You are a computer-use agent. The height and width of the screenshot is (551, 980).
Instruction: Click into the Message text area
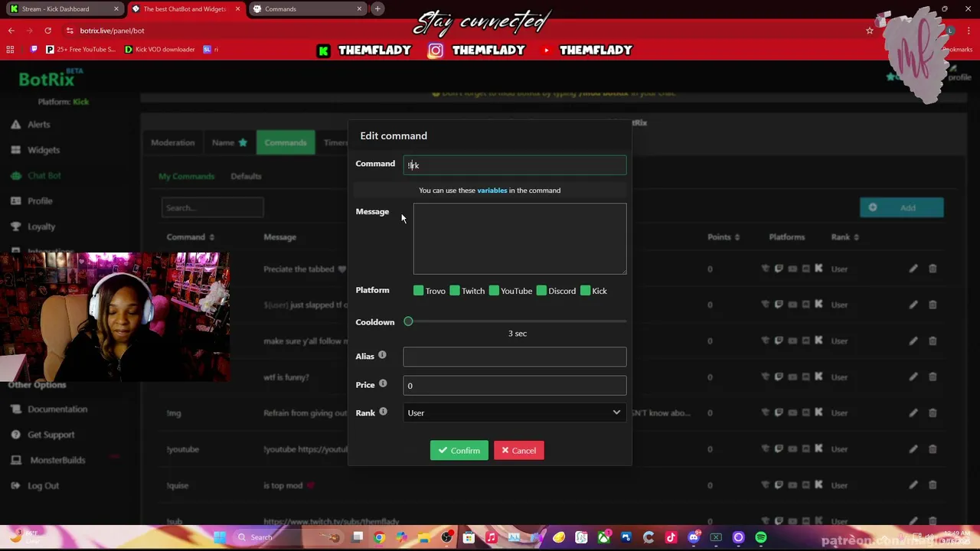(520, 239)
